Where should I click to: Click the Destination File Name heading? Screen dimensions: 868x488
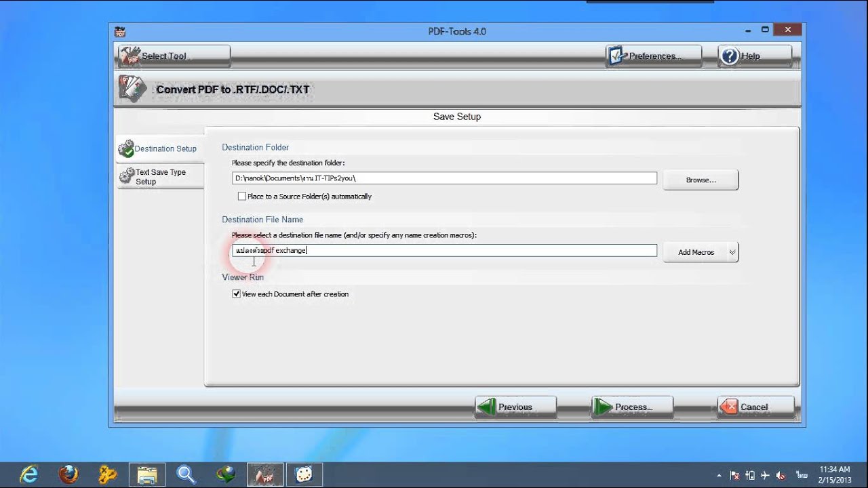pos(262,220)
